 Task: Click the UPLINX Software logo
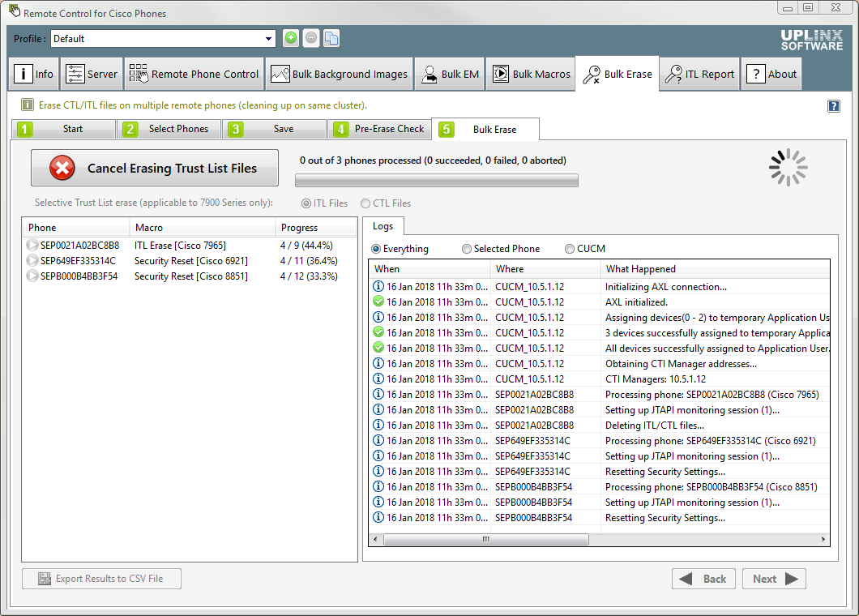[811, 40]
